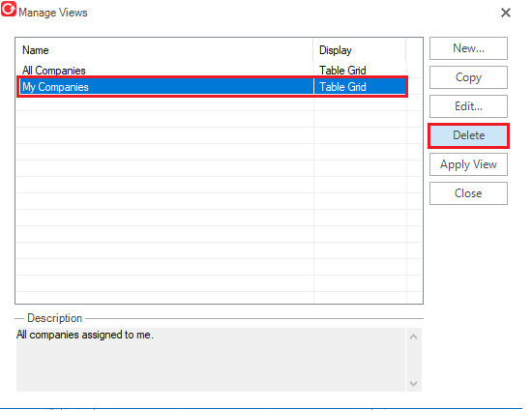Click Table Grid cell of All Companies

pyautogui.click(x=342, y=71)
